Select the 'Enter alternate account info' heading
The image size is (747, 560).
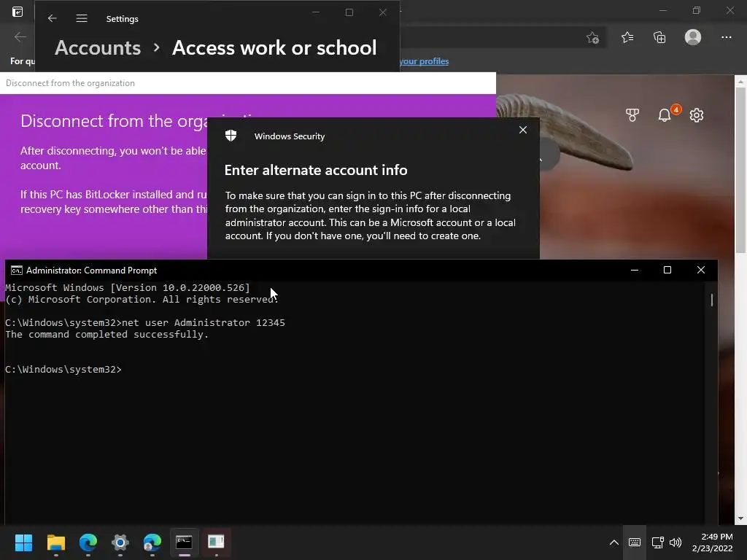(316, 170)
